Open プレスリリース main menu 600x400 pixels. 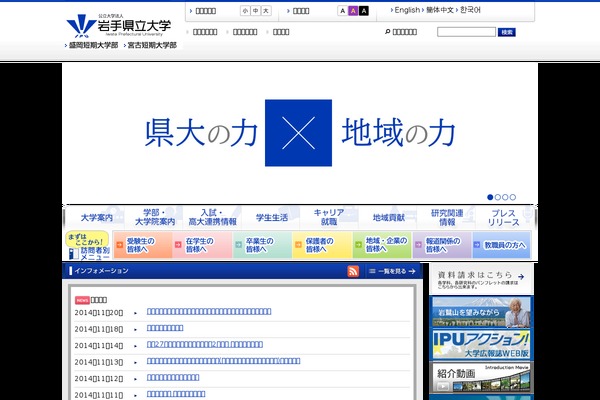tap(504, 217)
